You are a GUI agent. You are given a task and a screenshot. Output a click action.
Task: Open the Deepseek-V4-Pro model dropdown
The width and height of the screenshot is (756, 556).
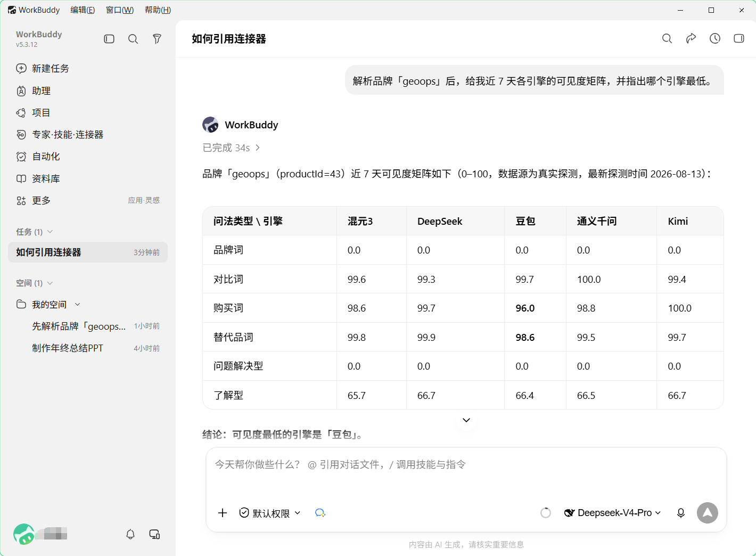613,513
